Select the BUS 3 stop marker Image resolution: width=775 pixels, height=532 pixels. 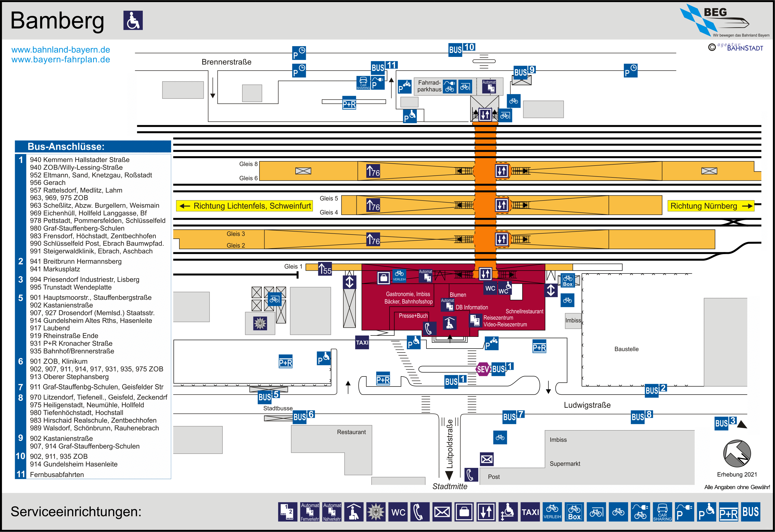click(725, 423)
